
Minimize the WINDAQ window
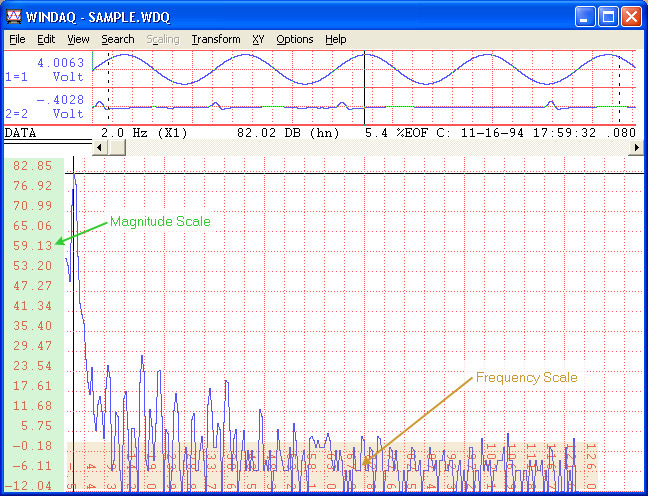(585, 17)
